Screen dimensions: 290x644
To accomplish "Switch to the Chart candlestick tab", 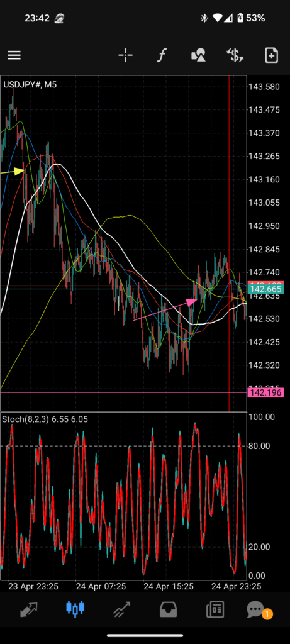I will point(75,609).
